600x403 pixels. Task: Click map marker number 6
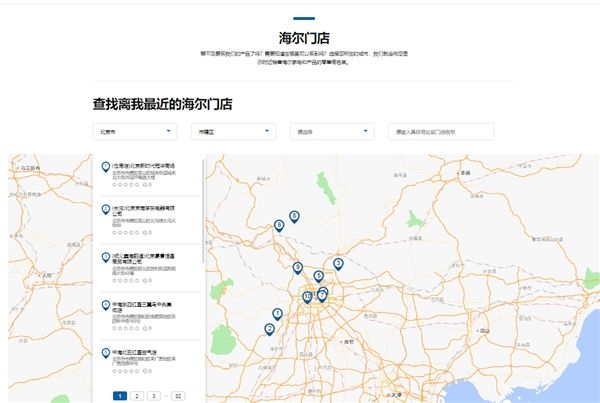279,226
